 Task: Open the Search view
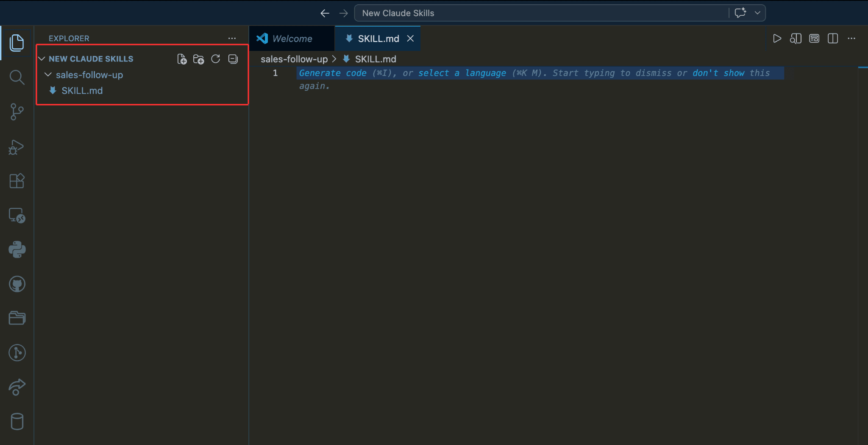(x=17, y=77)
